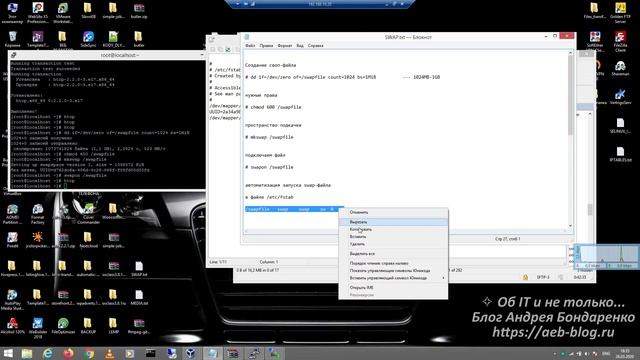Choose 'Копировать' in the context menu
The width and height of the screenshot is (640, 360).
coord(393,229)
